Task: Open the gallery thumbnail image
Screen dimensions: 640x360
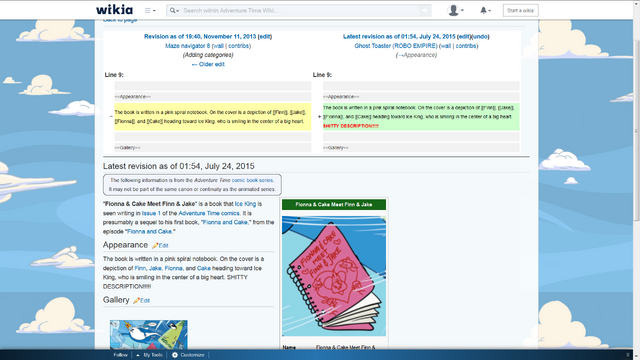Action: pyautogui.click(x=149, y=335)
